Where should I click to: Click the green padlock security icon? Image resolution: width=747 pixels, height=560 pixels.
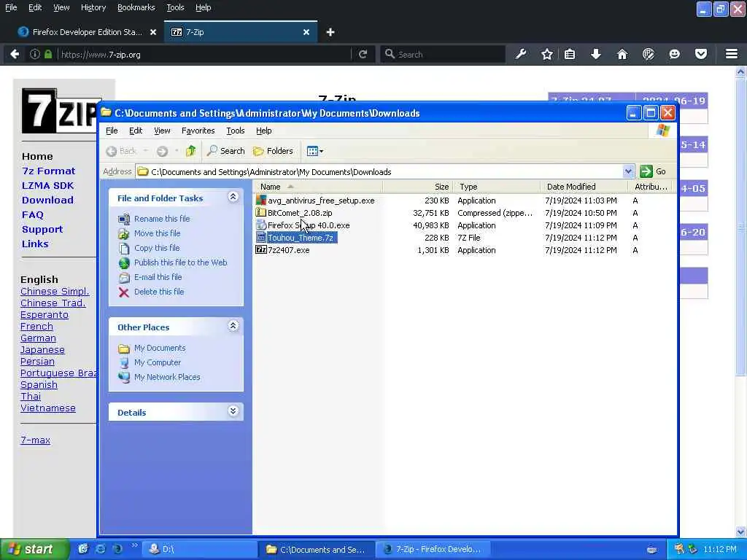[x=48, y=54]
